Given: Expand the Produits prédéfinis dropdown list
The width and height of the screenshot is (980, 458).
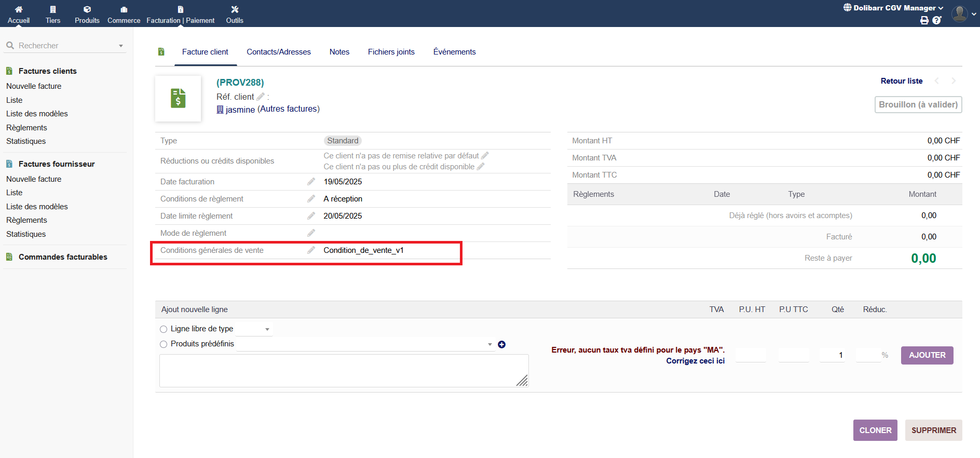Looking at the screenshot, I should point(489,344).
